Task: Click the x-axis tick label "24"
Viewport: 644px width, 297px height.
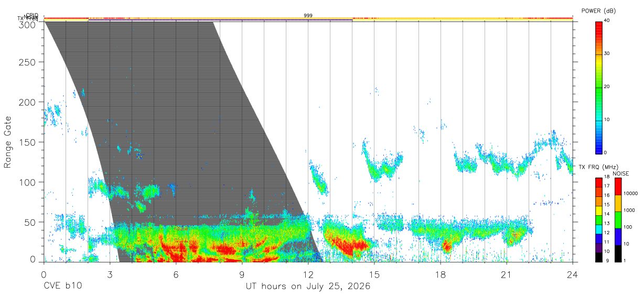Action: [573, 274]
